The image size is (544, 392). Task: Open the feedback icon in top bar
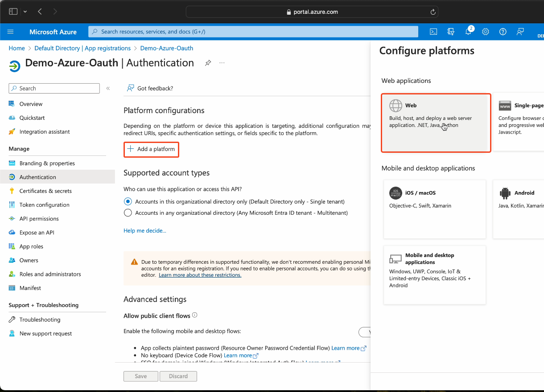520,32
